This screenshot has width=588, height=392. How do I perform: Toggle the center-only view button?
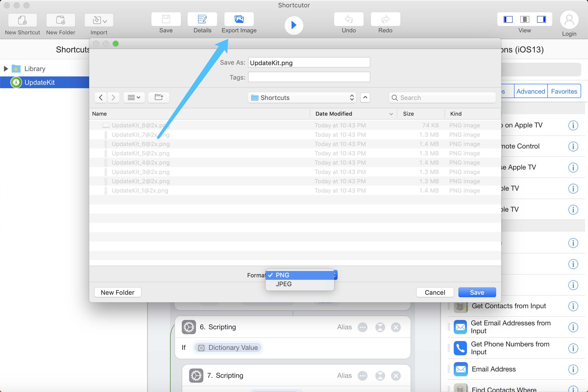tap(525, 19)
